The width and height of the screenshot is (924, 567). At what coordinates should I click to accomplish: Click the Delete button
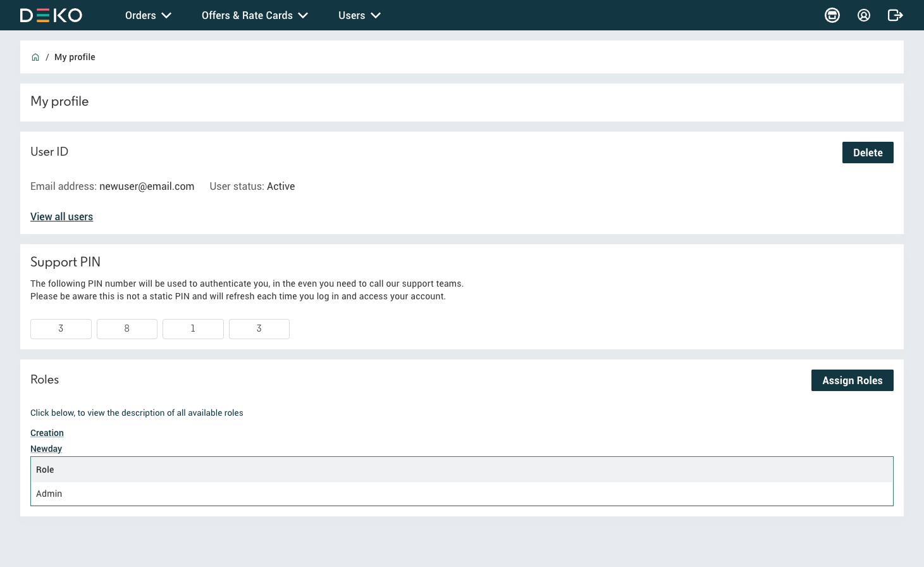click(868, 153)
